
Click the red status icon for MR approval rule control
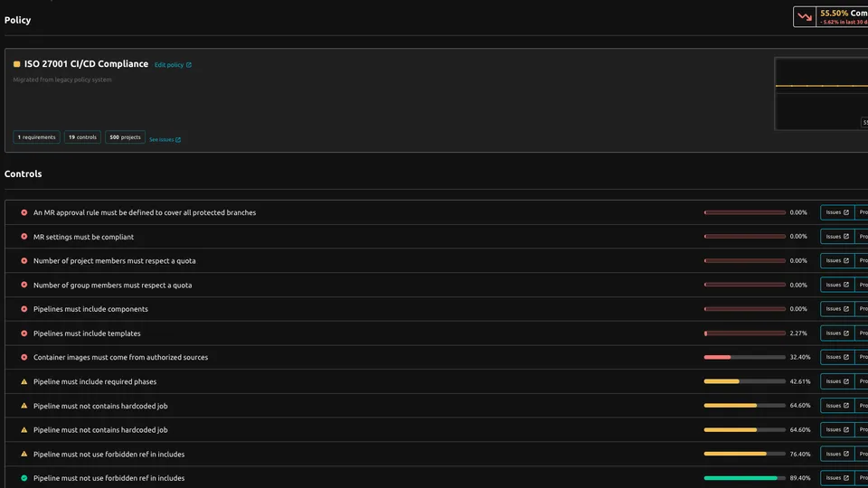coord(24,212)
